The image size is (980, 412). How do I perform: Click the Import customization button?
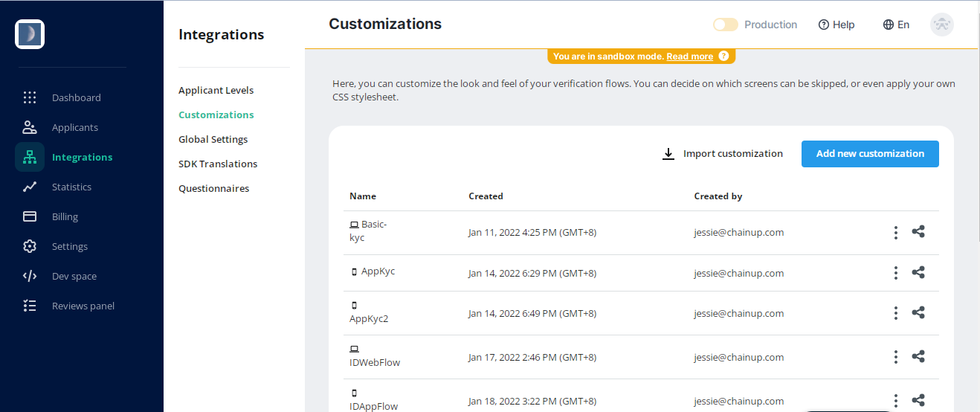(722, 154)
